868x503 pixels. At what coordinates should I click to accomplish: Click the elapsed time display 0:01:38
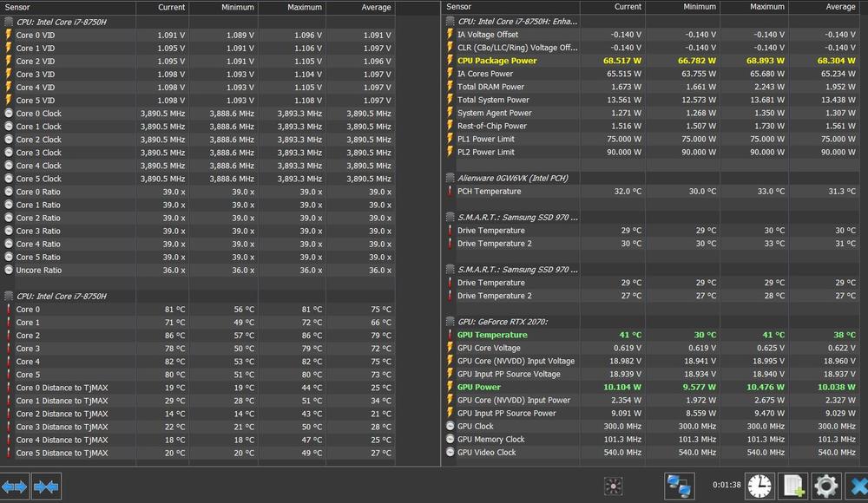(x=727, y=485)
